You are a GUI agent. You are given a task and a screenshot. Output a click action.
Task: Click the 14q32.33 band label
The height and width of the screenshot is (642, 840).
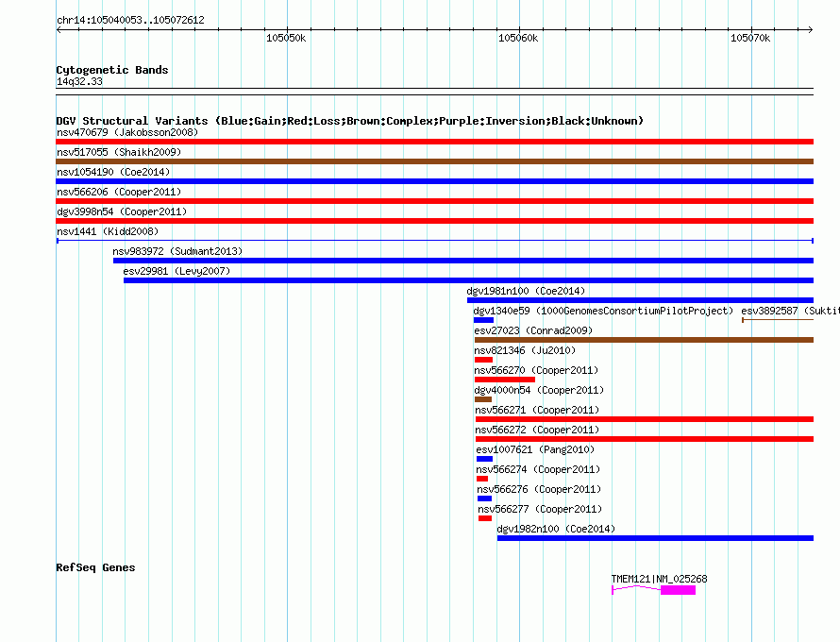(x=79, y=81)
